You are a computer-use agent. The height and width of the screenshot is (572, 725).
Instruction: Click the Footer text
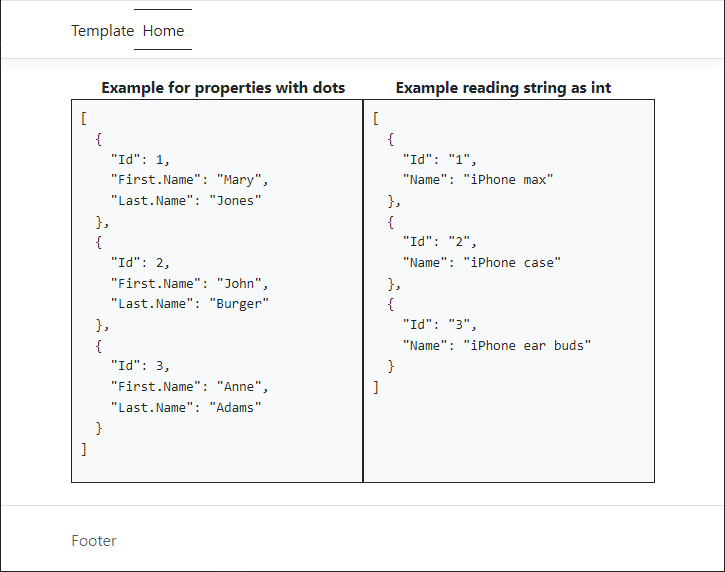94,541
